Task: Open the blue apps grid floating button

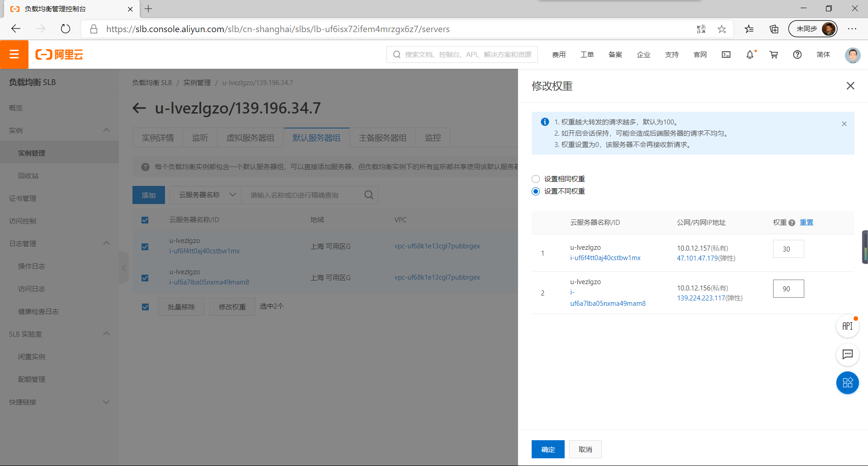Action: pos(848,383)
